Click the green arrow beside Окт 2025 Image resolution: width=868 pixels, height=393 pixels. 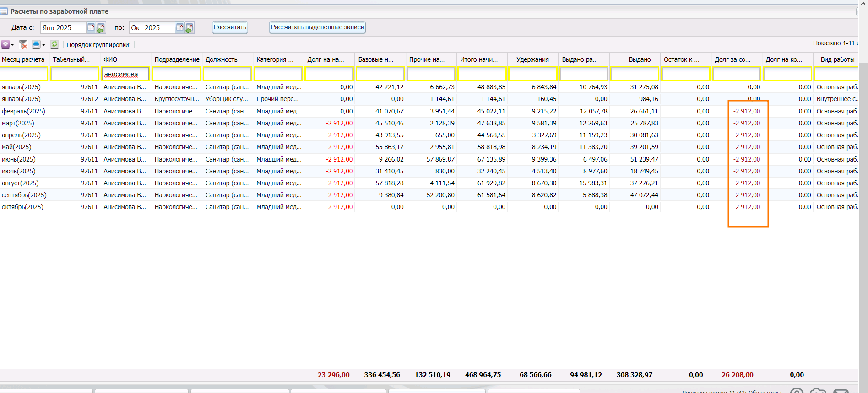(190, 28)
